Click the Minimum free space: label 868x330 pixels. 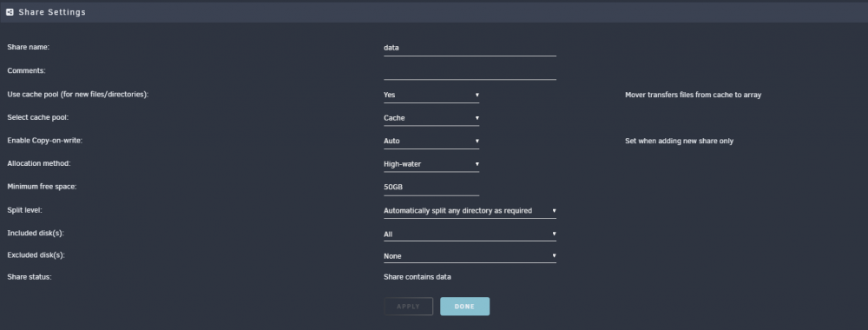(42, 187)
